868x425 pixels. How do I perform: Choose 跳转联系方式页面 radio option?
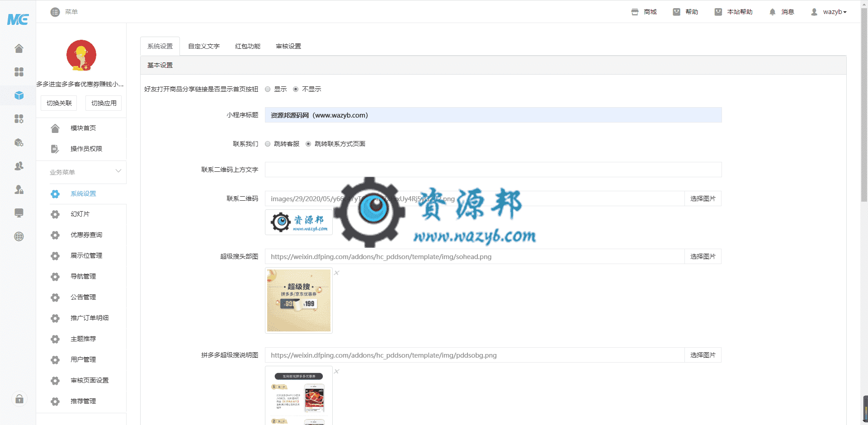(x=308, y=144)
